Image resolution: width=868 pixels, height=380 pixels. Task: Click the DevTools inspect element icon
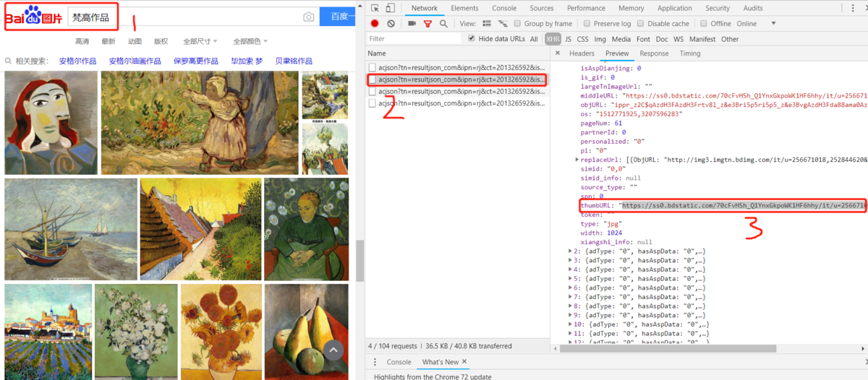[x=375, y=8]
